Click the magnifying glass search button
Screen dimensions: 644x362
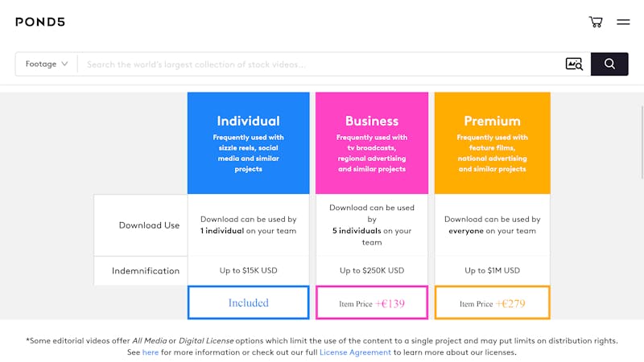tap(609, 64)
